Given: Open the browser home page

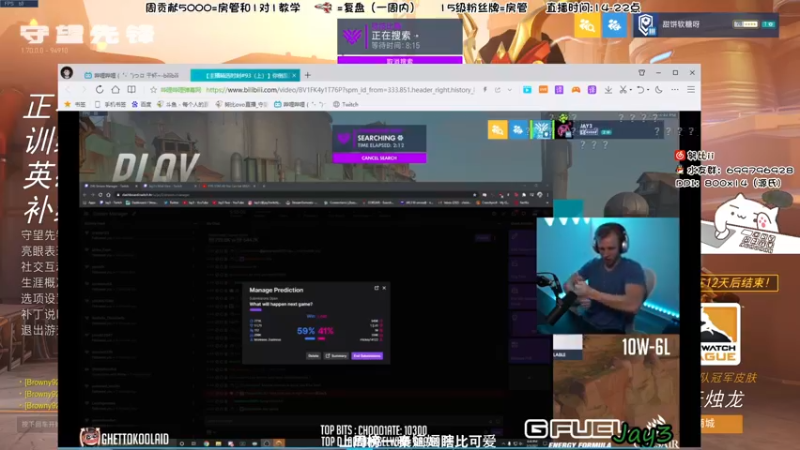Looking at the screenshot, I should click(115, 90).
